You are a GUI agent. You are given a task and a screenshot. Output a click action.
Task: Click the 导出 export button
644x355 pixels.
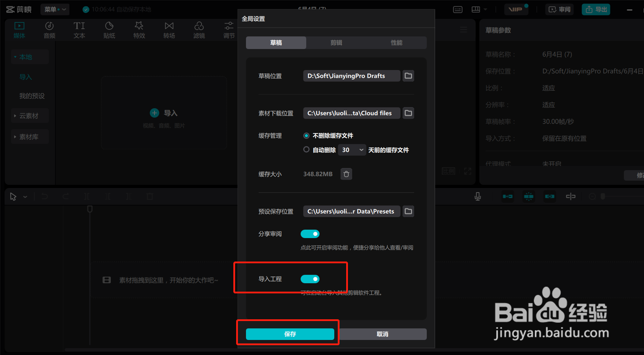(x=596, y=9)
